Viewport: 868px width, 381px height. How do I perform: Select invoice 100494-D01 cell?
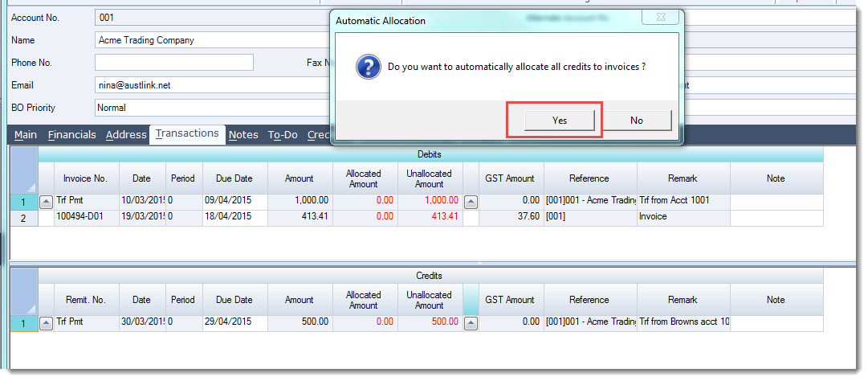[87, 218]
